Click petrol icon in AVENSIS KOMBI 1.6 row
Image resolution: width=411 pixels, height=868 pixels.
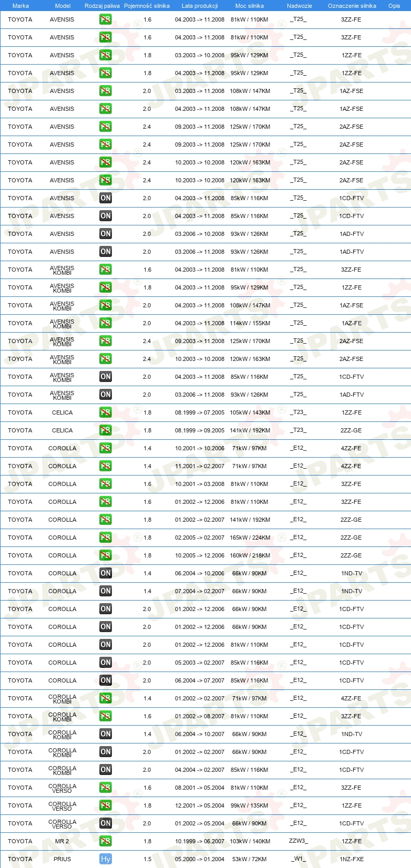(x=106, y=270)
